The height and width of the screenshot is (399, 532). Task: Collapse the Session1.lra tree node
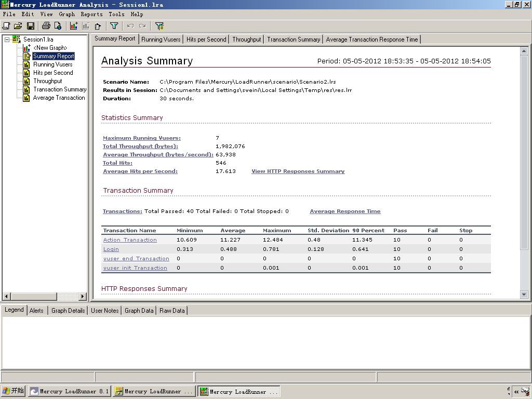coord(7,39)
